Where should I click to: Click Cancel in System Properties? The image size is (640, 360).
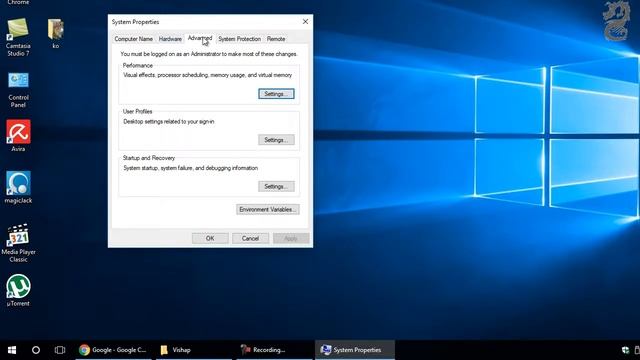point(250,238)
